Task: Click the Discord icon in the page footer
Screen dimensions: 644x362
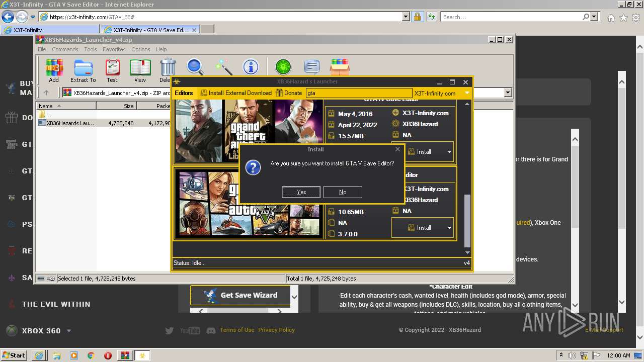Action: click(x=211, y=330)
